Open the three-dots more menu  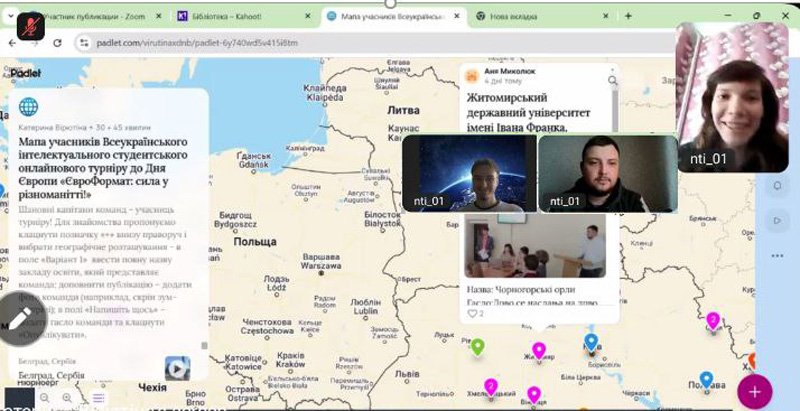[778, 255]
